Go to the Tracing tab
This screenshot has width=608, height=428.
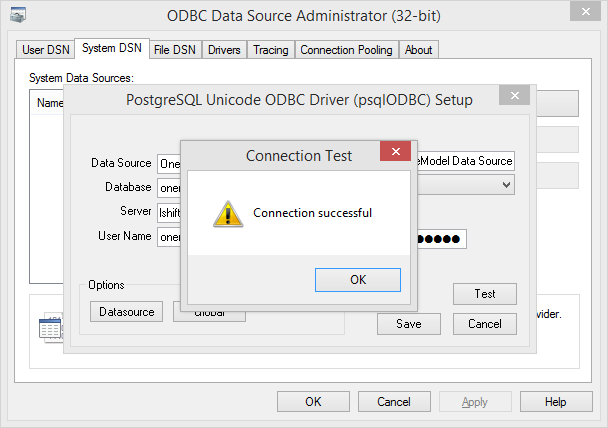(x=271, y=50)
